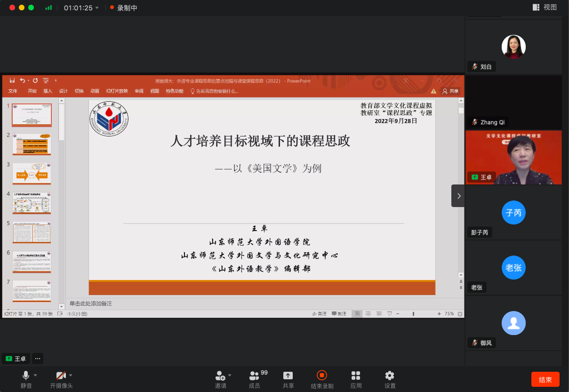Screen dimensions: 569x392
Task: Expand the camera options arrow
Action: pos(71,375)
